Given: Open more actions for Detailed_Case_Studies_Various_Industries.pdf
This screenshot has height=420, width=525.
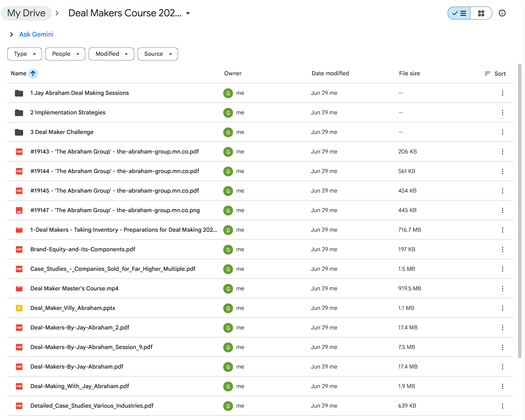Looking at the screenshot, I should click(503, 406).
